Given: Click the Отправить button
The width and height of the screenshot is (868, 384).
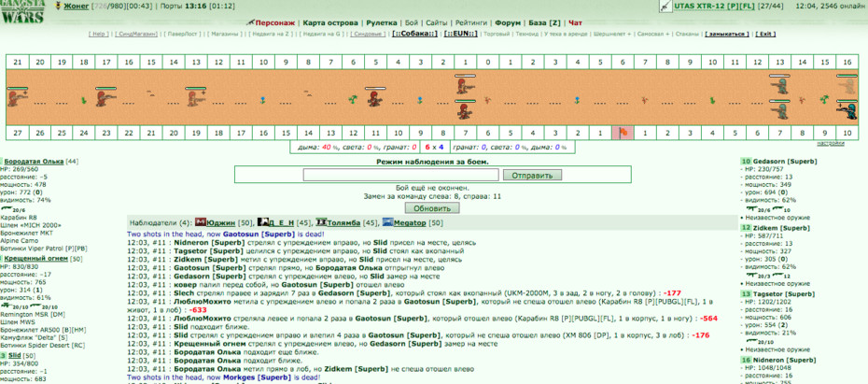Looking at the screenshot, I should pos(532,175).
